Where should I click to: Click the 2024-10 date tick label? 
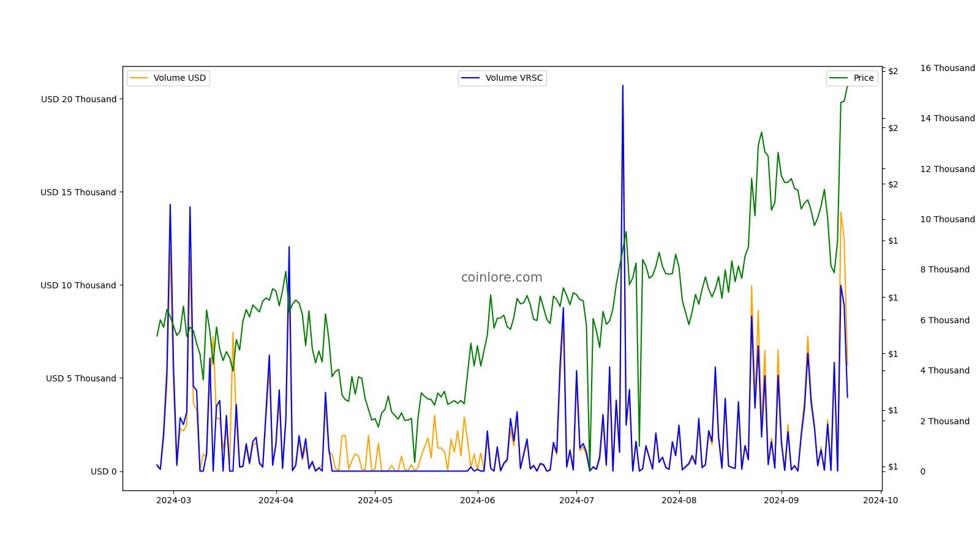[880, 500]
